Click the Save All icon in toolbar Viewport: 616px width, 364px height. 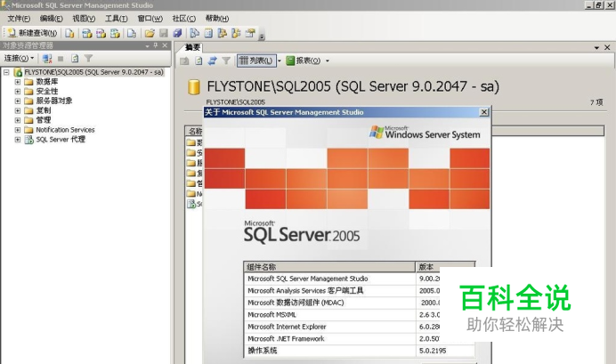177,34
